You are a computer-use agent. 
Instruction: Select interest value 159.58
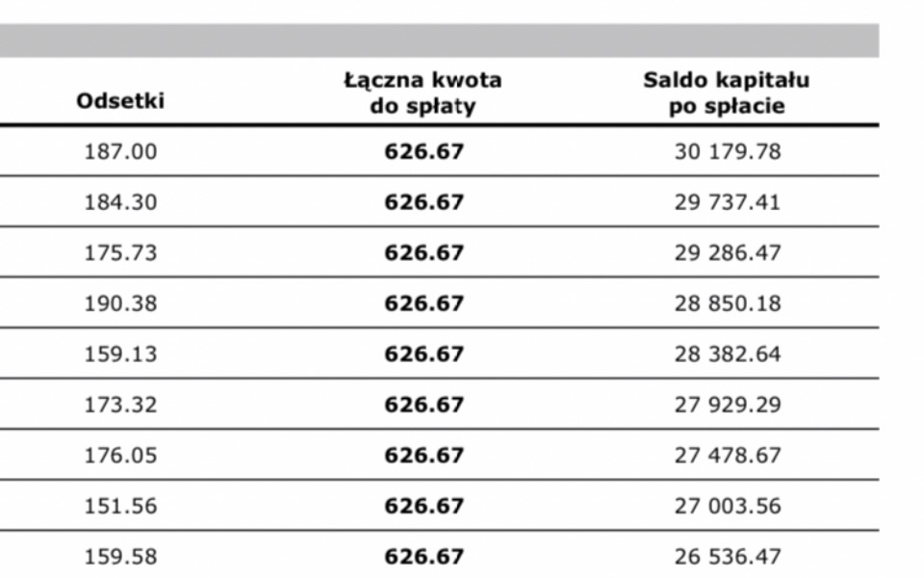point(121,558)
